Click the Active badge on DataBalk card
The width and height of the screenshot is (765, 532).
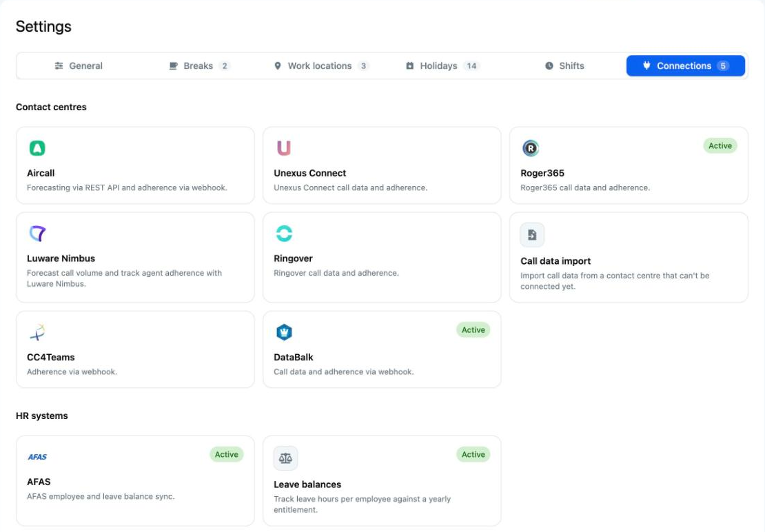tap(473, 330)
